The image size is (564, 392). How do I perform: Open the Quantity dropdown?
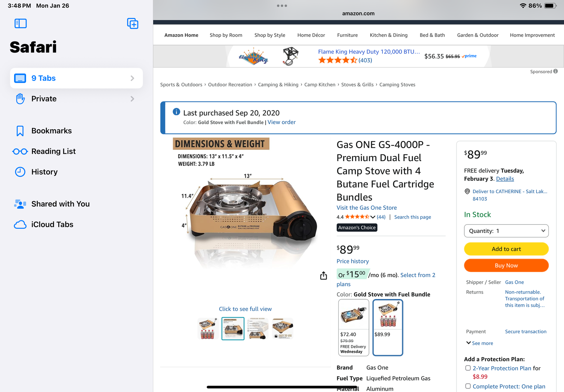506,231
